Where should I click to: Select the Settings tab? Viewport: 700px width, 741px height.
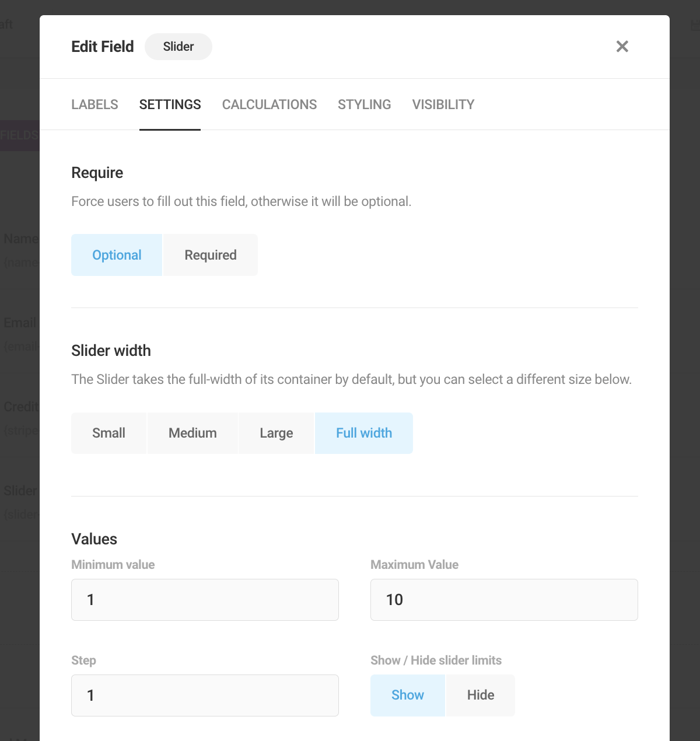[x=170, y=104]
